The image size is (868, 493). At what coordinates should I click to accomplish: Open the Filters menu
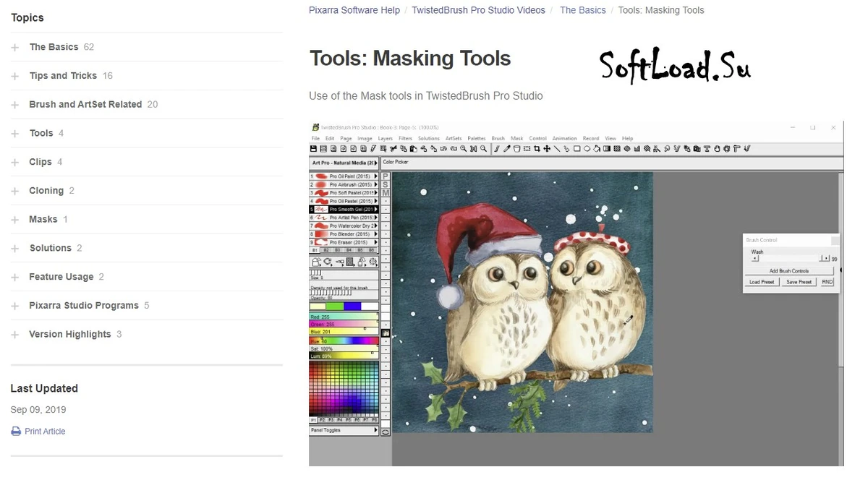(x=405, y=138)
